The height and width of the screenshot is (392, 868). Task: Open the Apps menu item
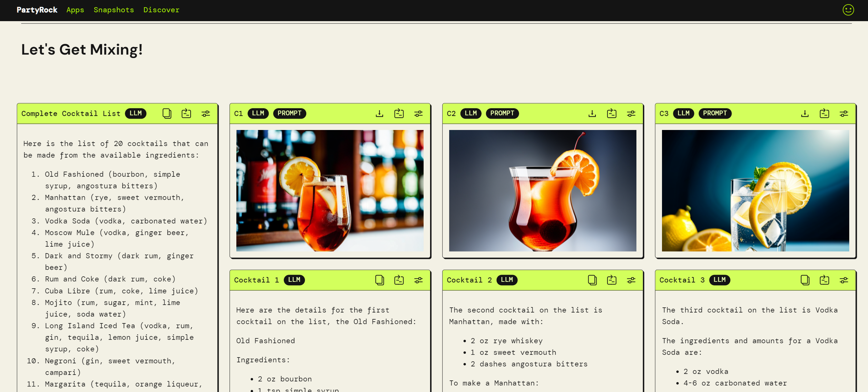[x=75, y=10]
